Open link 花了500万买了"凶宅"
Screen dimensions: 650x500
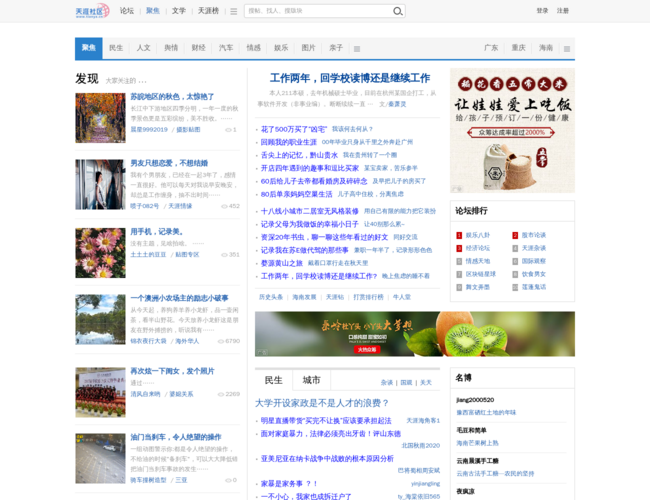coord(294,129)
